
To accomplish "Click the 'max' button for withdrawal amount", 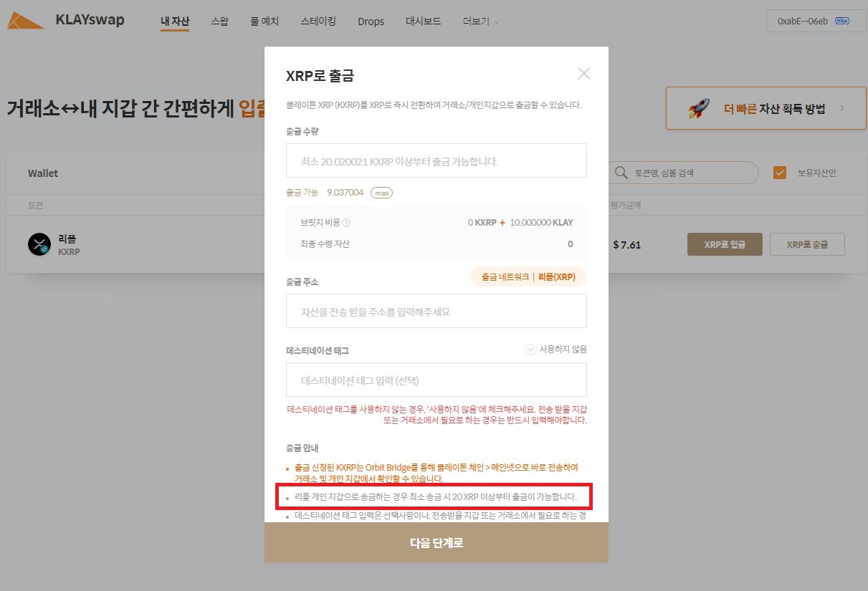I will pos(381,193).
